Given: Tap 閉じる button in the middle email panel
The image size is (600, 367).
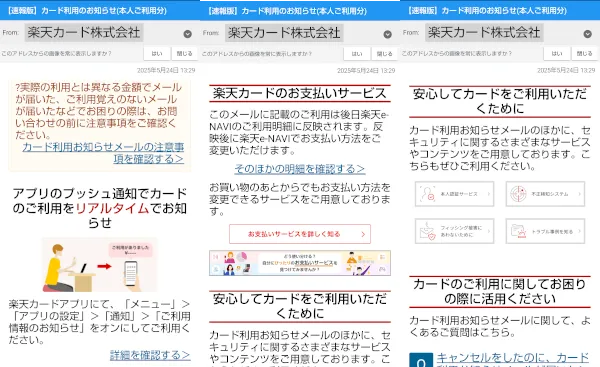Looking at the screenshot, I should [385, 54].
